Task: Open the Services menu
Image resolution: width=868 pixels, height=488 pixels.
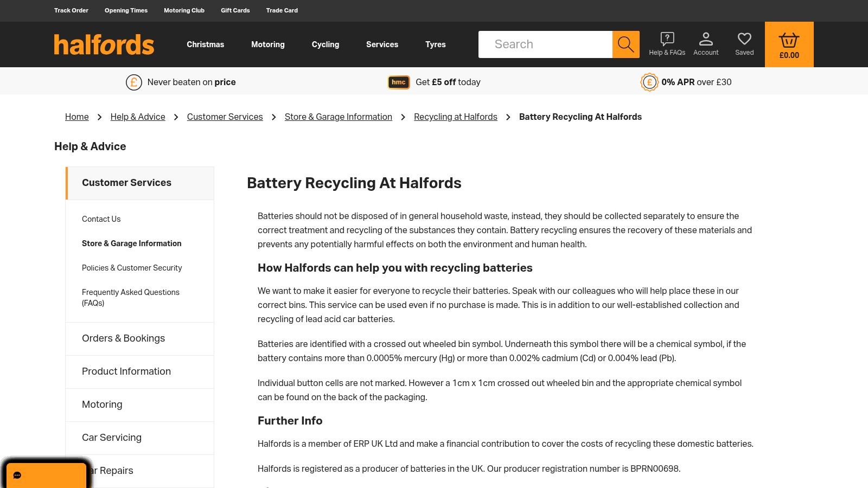Action: click(x=382, y=44)
